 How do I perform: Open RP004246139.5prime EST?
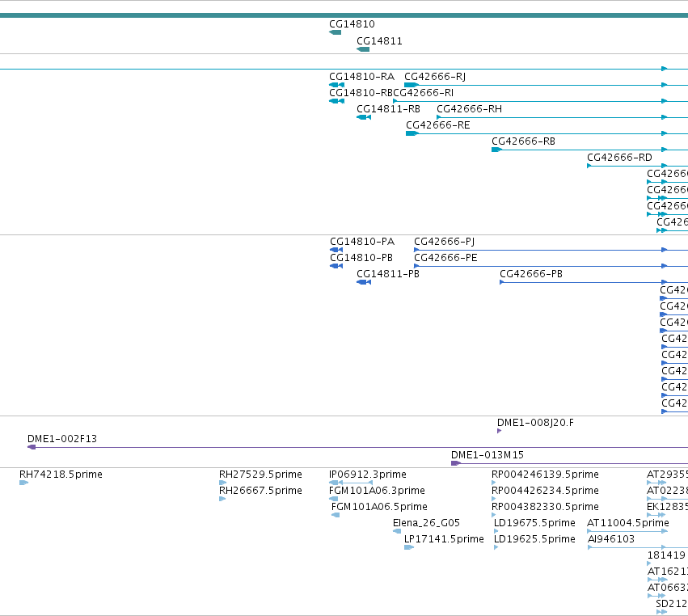545,475
